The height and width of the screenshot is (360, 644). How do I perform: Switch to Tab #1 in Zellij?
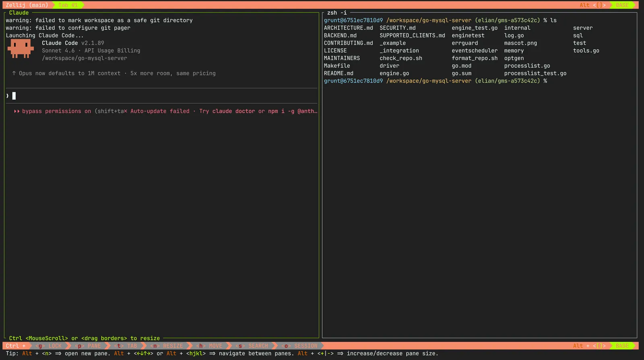(68, 5)
